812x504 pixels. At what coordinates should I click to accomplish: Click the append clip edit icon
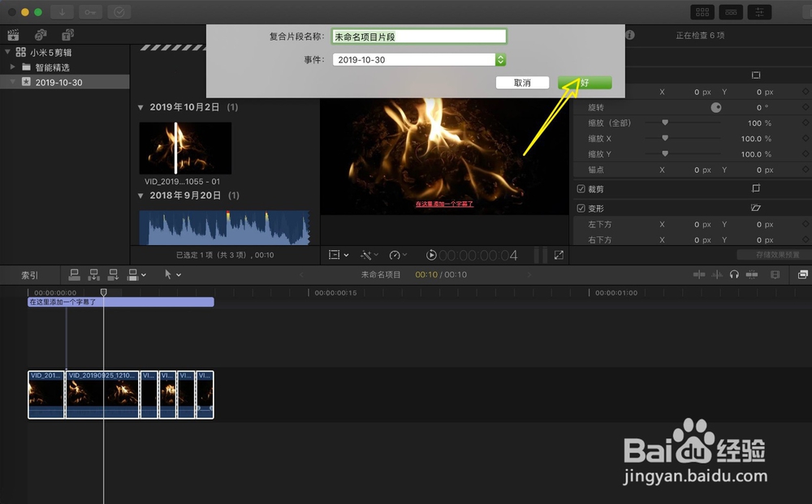113,275
